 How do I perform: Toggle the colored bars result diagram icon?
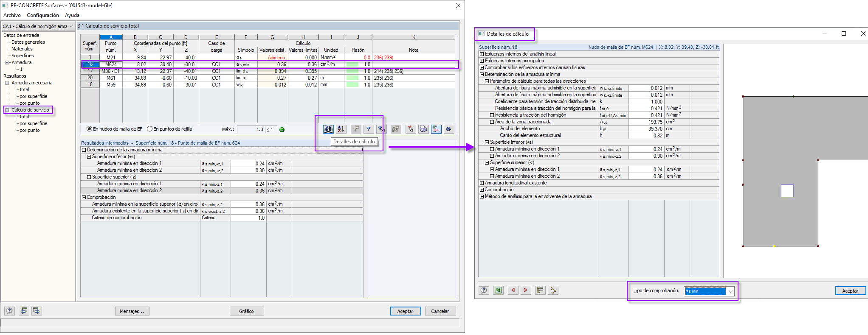tap(436, 129)
